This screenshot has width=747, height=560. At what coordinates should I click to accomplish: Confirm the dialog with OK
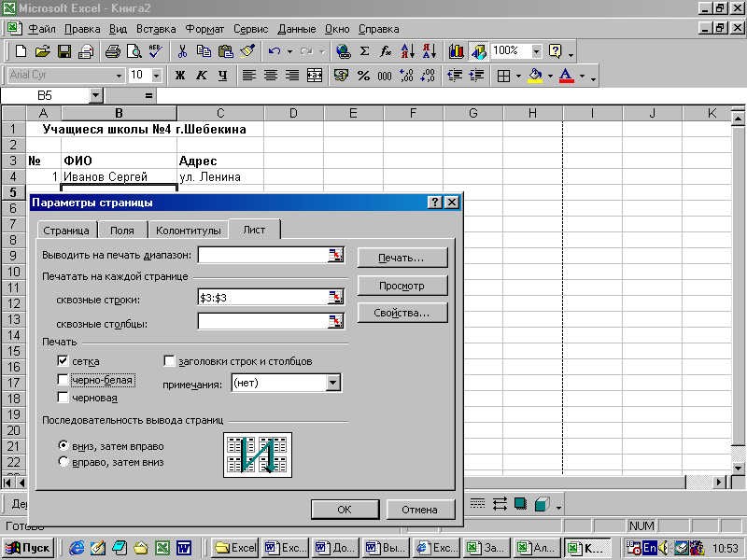(x=345, y=510)
